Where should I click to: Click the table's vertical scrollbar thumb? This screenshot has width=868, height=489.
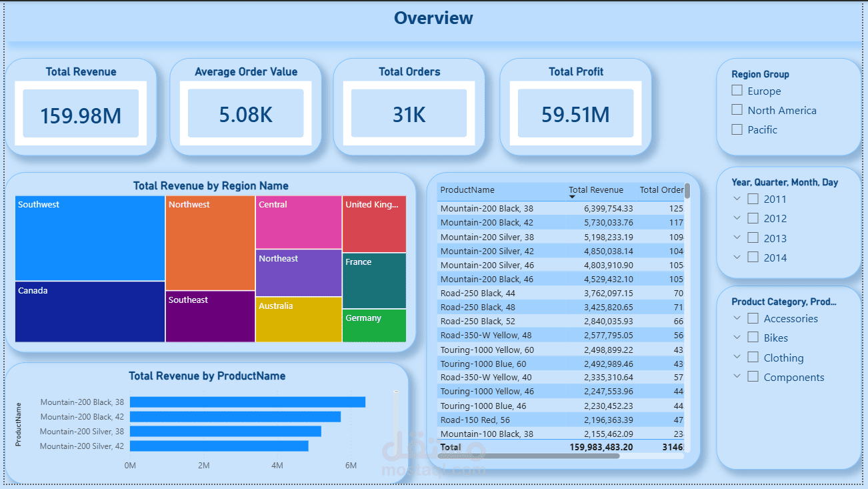[687, 191]
